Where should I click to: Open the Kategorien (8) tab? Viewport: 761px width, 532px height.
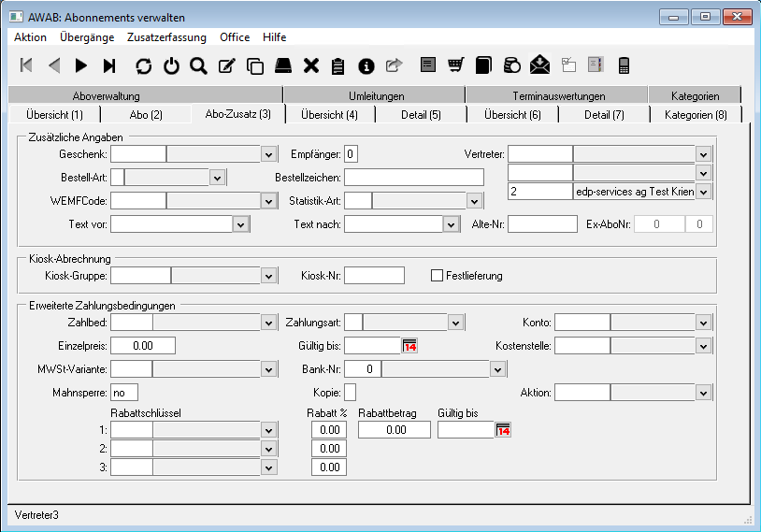[x=695, y=114]
